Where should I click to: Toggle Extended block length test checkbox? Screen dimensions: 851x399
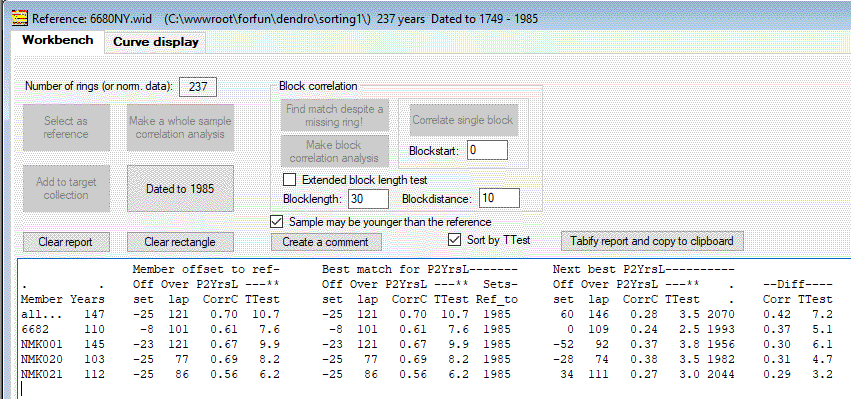tap(290, 179)
